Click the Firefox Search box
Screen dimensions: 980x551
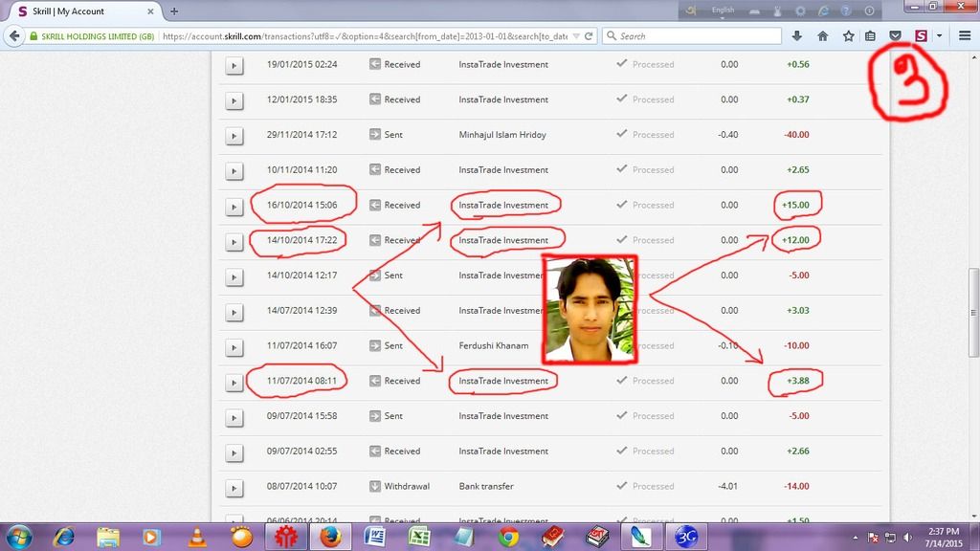[x=693, y=36]
